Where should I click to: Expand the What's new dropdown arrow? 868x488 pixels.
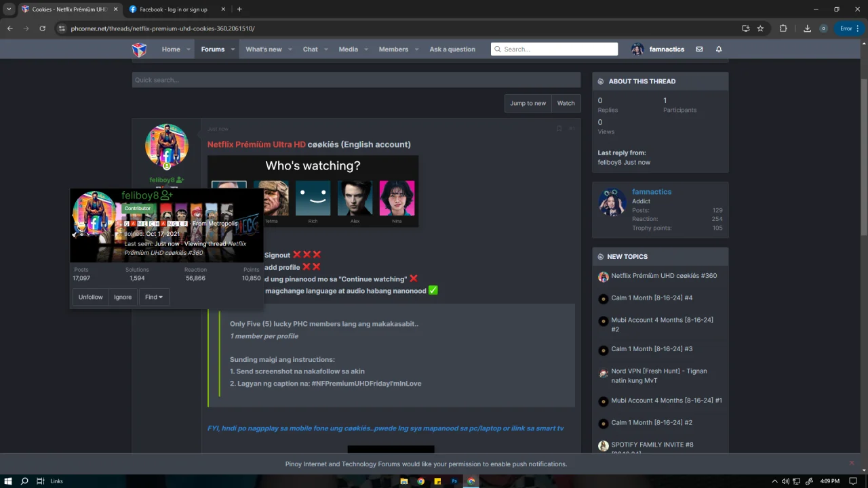(x=290, y=49)
